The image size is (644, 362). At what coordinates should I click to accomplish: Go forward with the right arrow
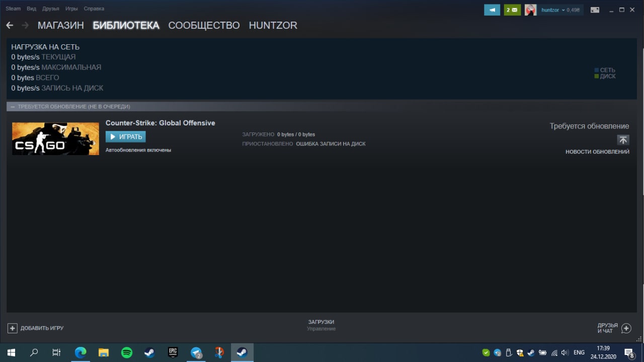point(25,25)
